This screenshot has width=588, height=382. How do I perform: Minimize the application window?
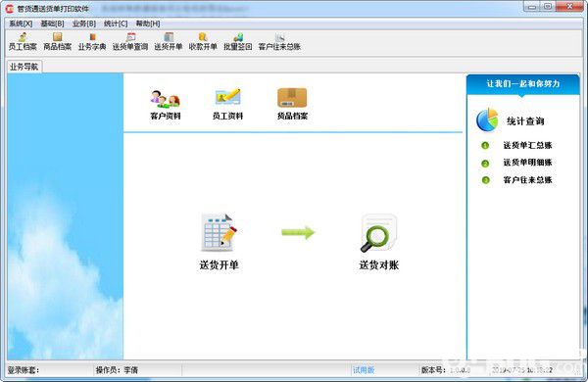tap(531, 7)
